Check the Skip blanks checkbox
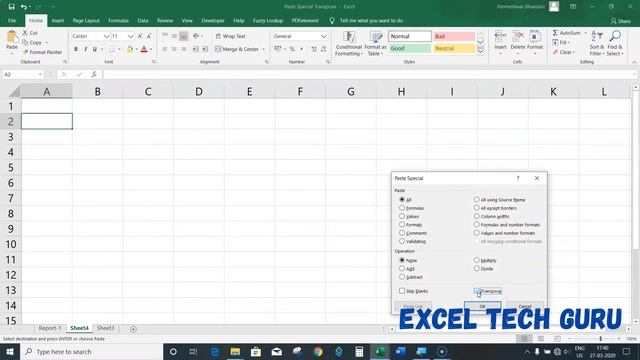Image resolution: width=640 pixels, height=360 pixels. coord(402,291)
